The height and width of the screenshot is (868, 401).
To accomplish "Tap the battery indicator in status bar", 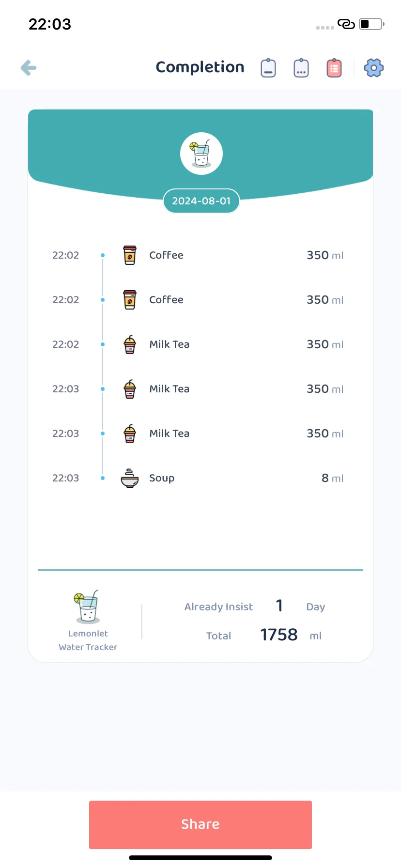I will coord(371,24).
